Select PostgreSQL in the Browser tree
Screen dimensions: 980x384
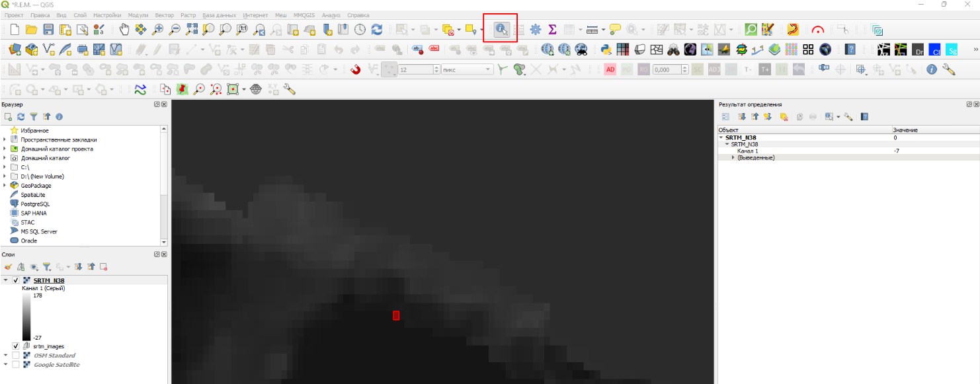[x=35, y=204]
